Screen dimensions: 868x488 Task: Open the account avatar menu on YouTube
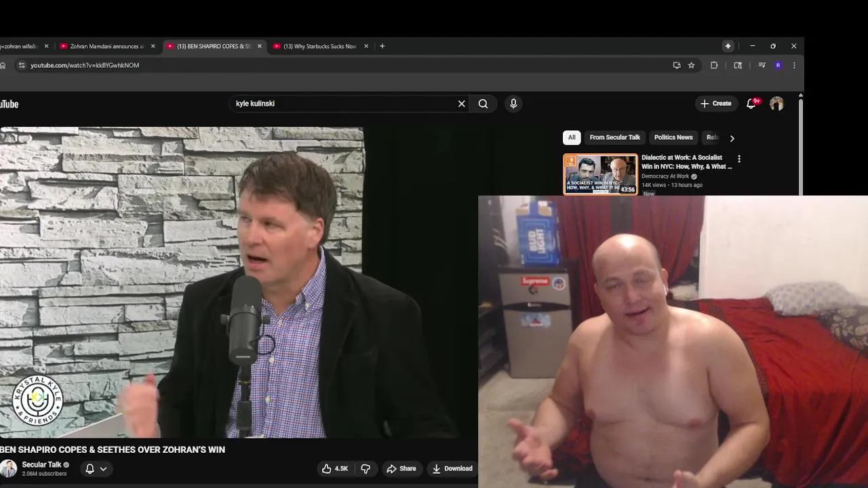[x=776, y=104]
